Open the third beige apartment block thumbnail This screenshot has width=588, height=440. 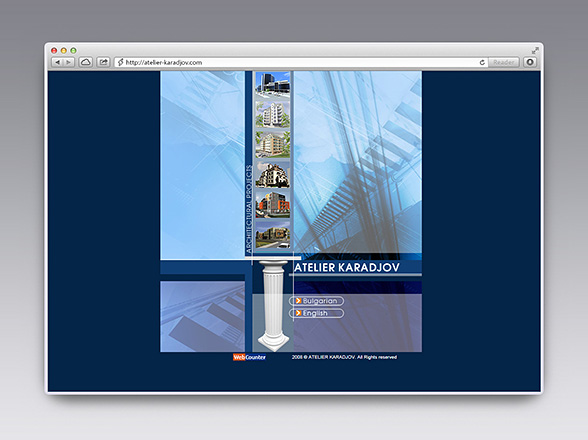pyautogui.click(x=273, y=144)
